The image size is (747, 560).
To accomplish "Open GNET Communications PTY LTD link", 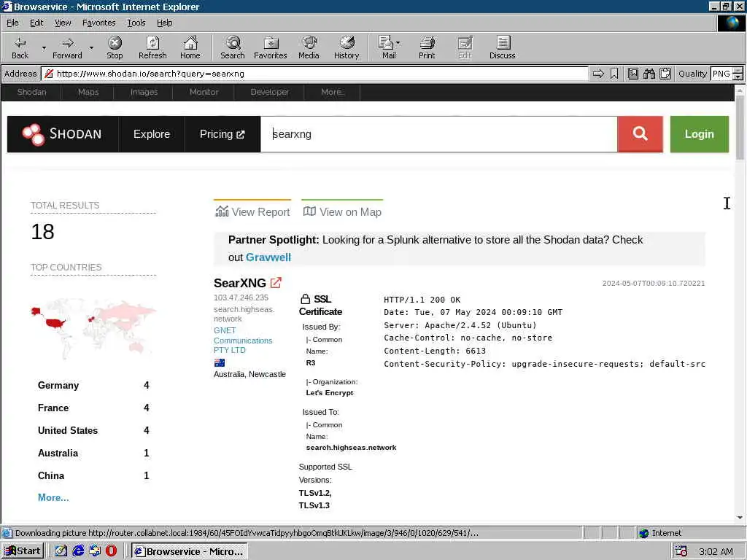I will click(242, 340).
